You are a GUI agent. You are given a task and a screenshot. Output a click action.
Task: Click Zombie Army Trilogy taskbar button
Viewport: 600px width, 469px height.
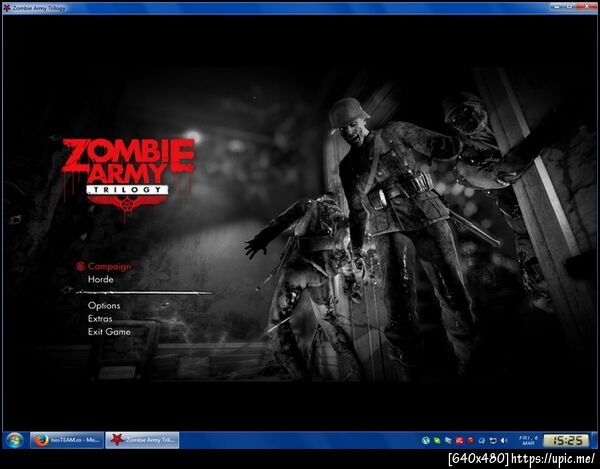pos(142,440)
